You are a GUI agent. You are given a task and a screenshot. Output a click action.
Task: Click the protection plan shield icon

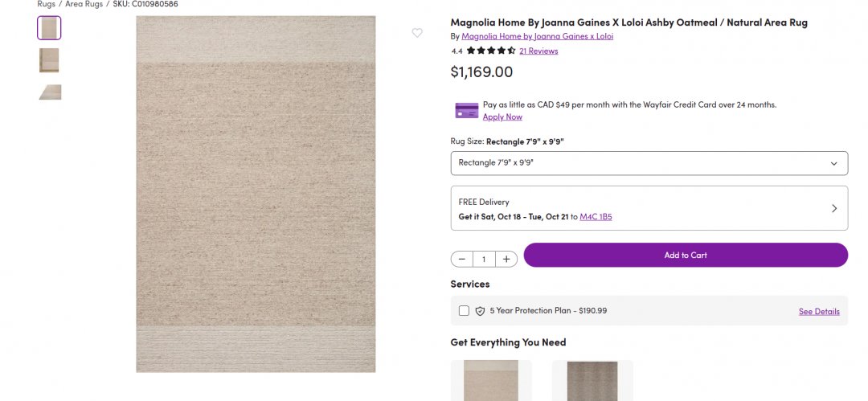coord(480,311)
